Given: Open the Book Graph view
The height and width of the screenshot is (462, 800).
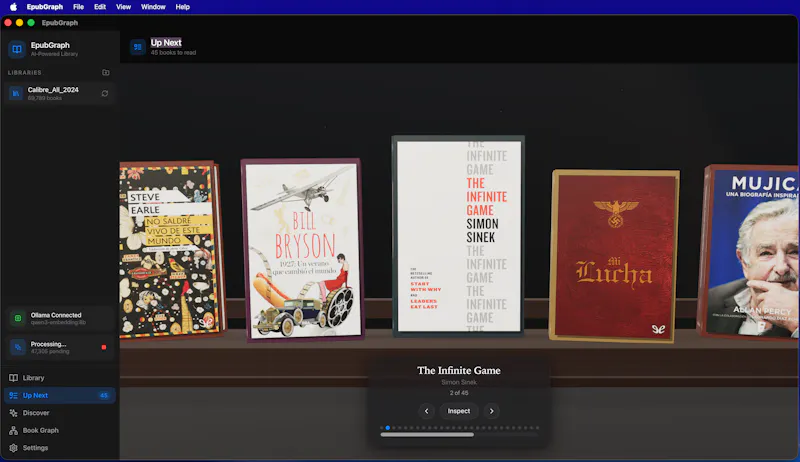Looking at the screenshot, I should (x=60, y=430).
